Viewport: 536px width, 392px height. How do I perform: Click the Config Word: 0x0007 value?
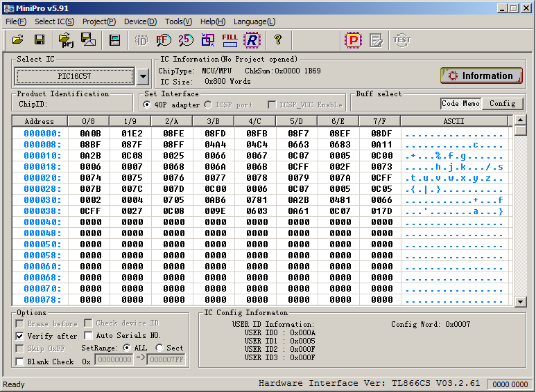(431, 324)
